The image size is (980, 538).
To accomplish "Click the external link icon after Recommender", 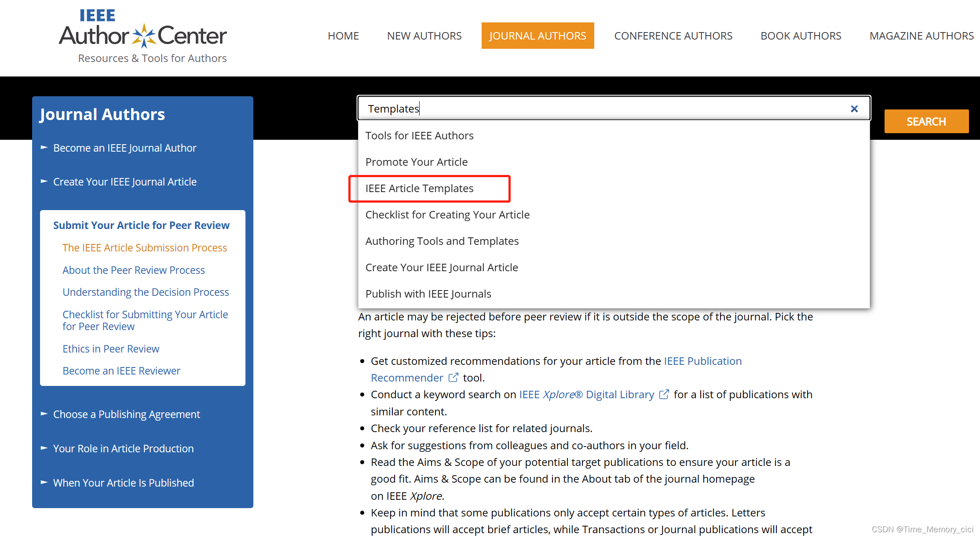I will (453, 378).
